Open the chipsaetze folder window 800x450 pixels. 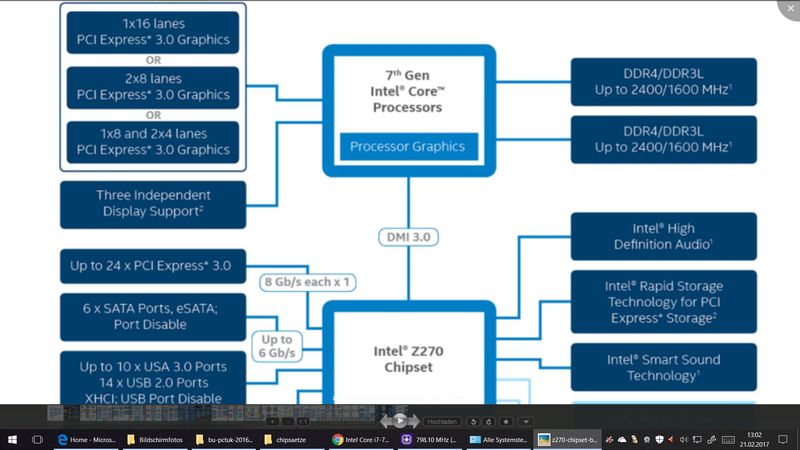coord(291,439)
